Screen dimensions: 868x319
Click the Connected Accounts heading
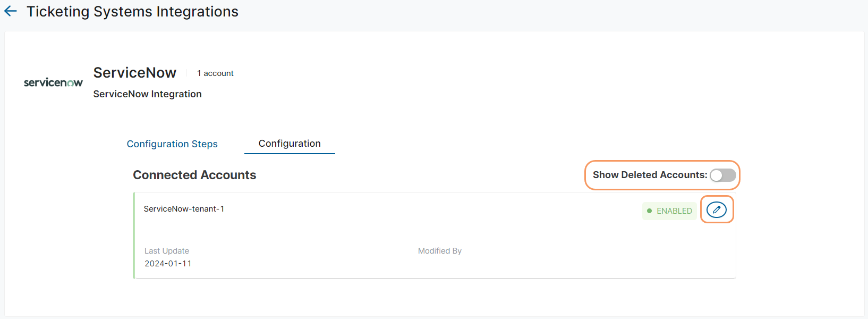pos(194,175)
